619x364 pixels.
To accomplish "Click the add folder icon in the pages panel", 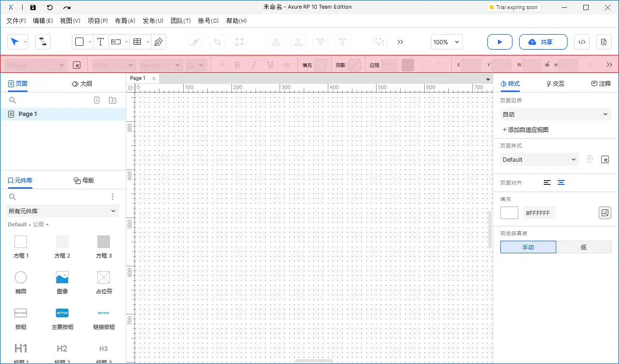I will (112, 100).
